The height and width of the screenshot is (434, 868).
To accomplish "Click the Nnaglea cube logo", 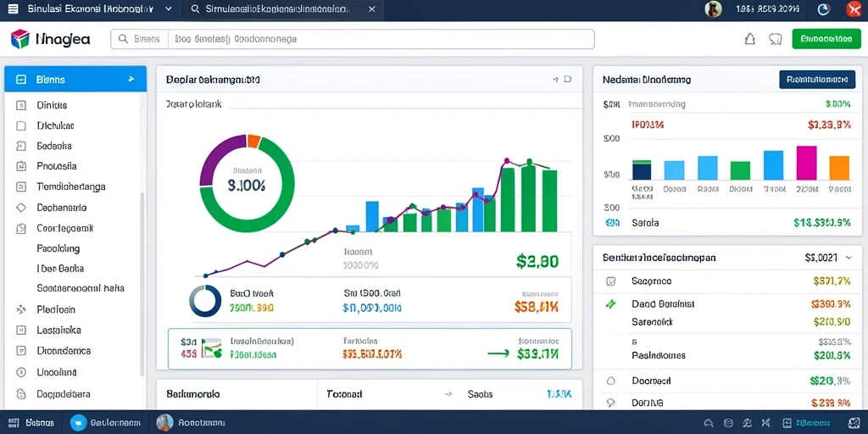I will (19, 39).
